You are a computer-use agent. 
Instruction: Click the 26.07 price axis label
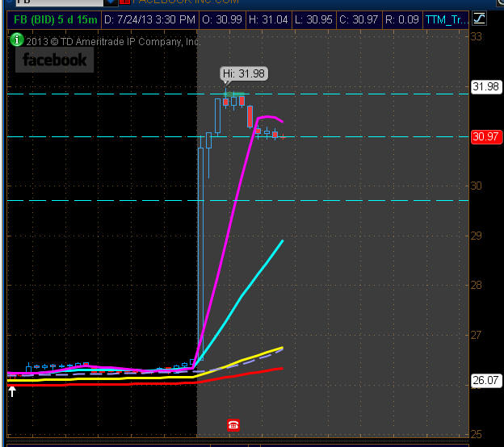485,380
